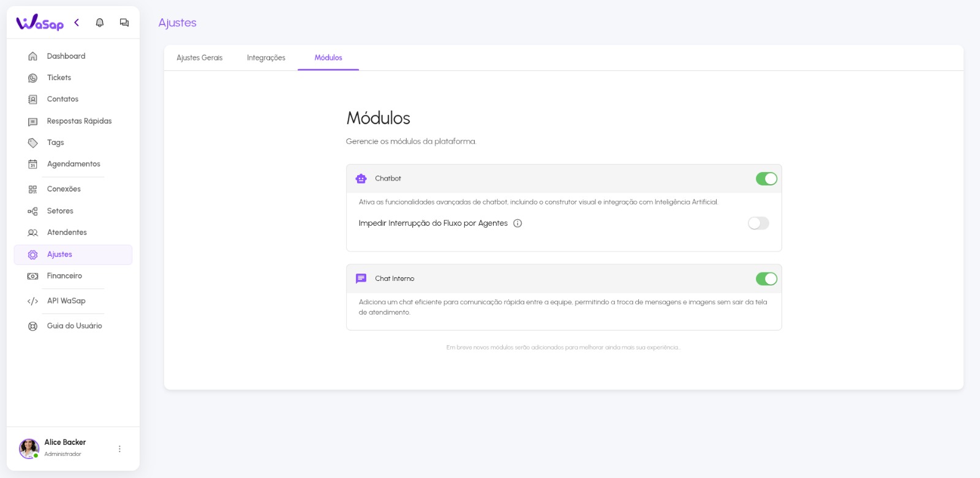
Task: Click the notification bell icon
Action: coord(100,23)
